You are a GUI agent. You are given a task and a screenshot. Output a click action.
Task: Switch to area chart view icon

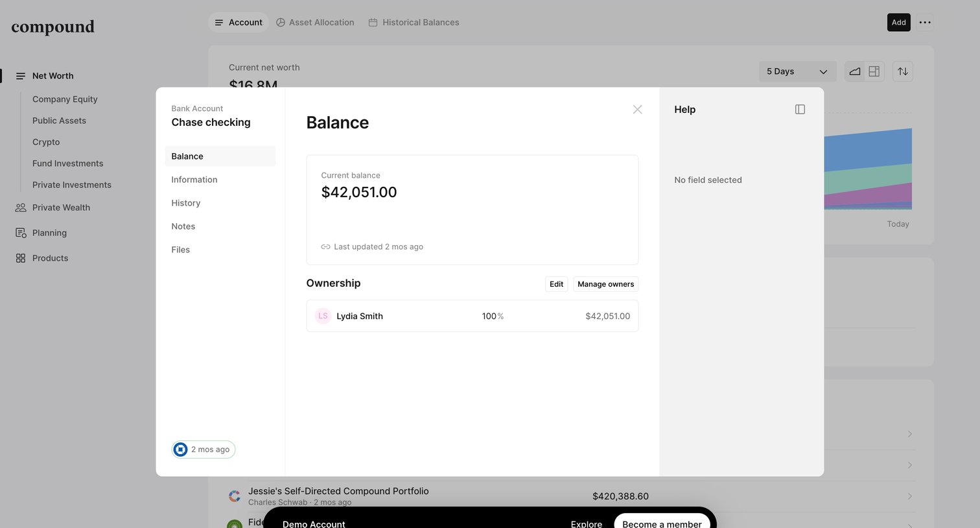pyautogui.click(x=855, y=71)
